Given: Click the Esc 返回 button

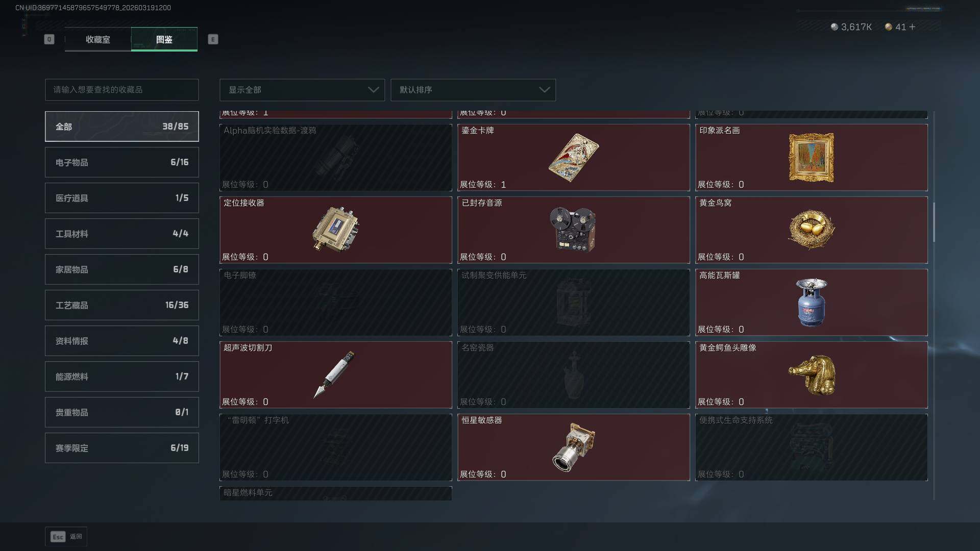Looking at the screenshot, I should tap(66, 537).
